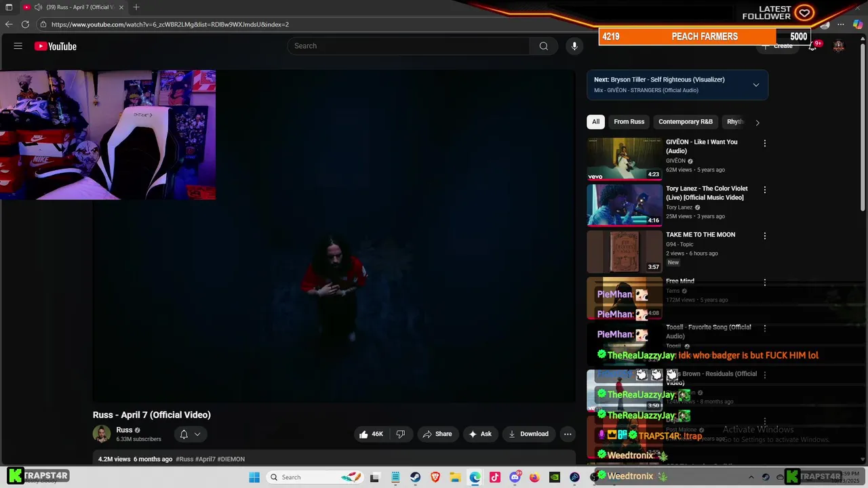This screenshot has width=868, height=488.
Task: Open GIVĒON Like I Want You thumbnail
Action: click(x=625, y=159)
